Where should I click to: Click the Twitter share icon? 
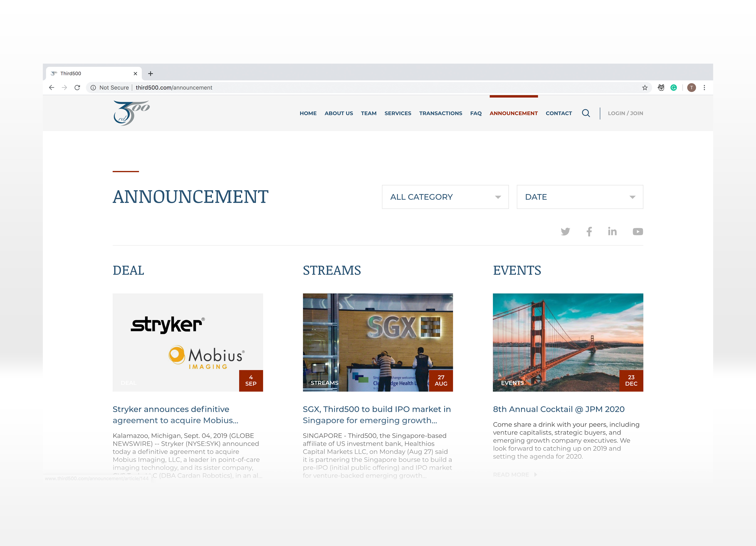[x=565, y=232]
